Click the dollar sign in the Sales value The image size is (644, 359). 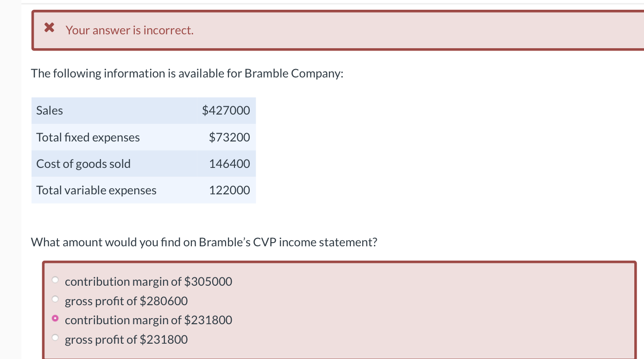click(206, 110)
